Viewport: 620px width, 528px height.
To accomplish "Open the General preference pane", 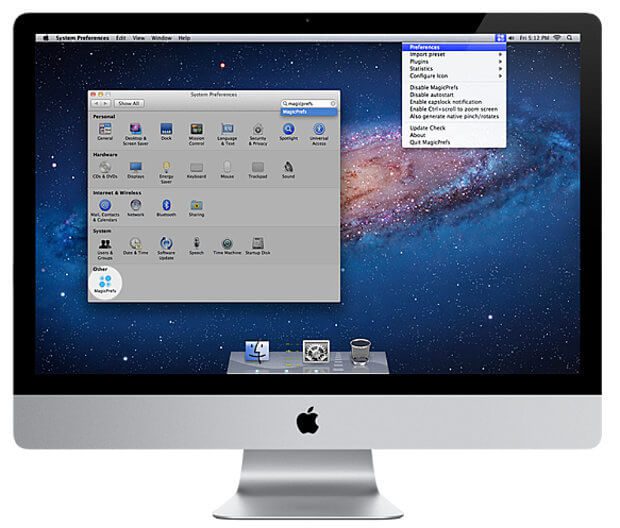I will pyautogui.click(x=105, y=132).
